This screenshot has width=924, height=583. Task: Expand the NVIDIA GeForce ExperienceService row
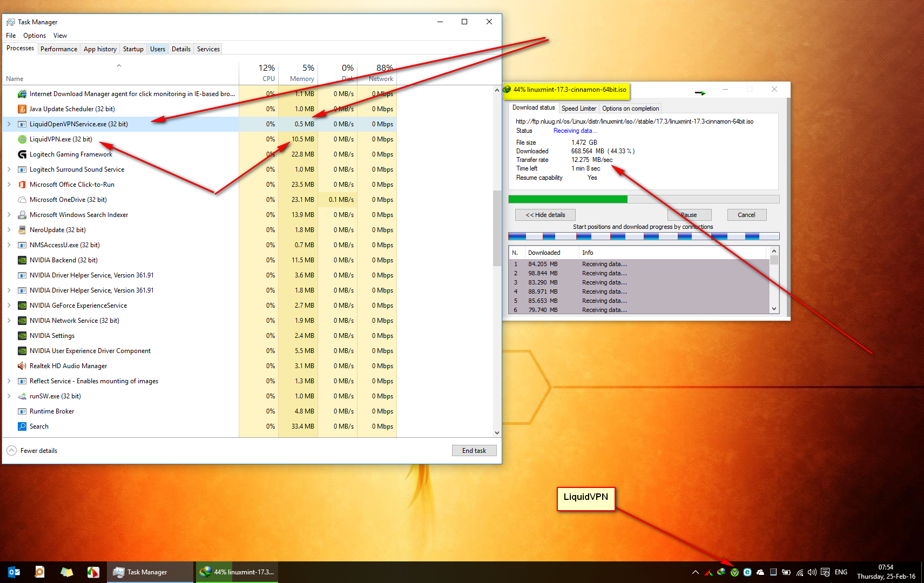tap(9, 306)
